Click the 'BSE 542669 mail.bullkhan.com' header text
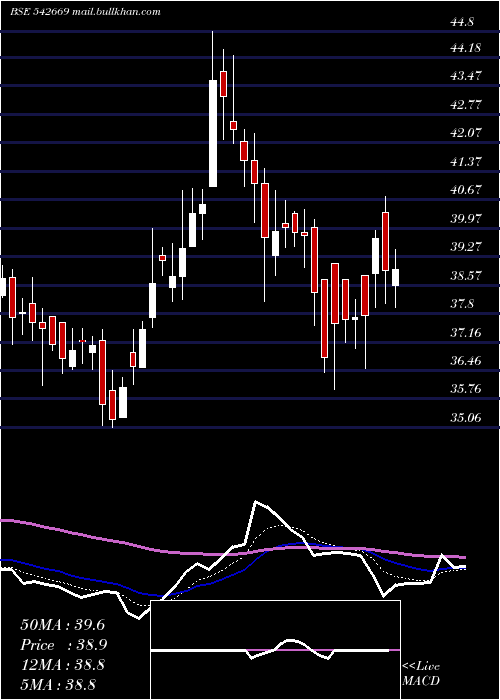Screen dimensions: 500x700 (x=85, y=12)
